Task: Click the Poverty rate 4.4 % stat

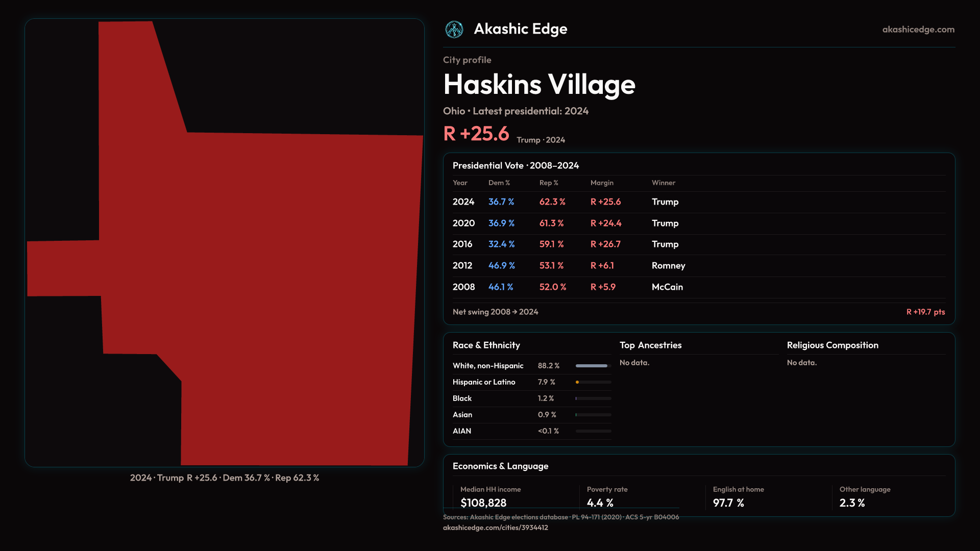Action: [x=600, y=503]
